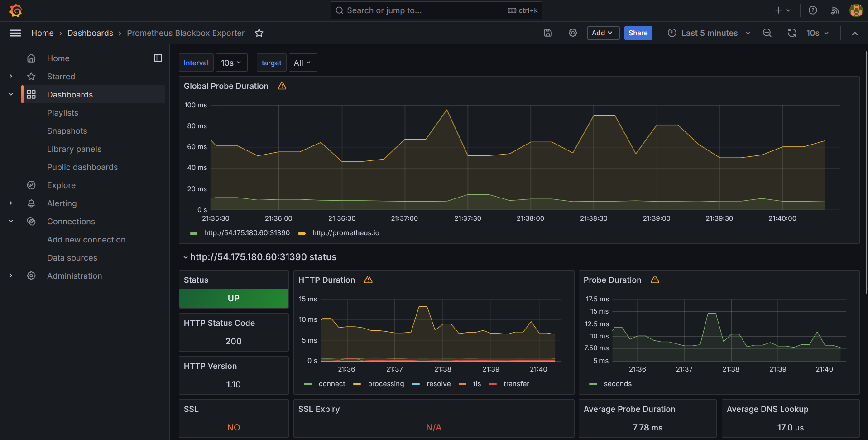The height and width of the screenshot is (440, 868).
Task: Refresh the dashboard
Action: point(792,33)
